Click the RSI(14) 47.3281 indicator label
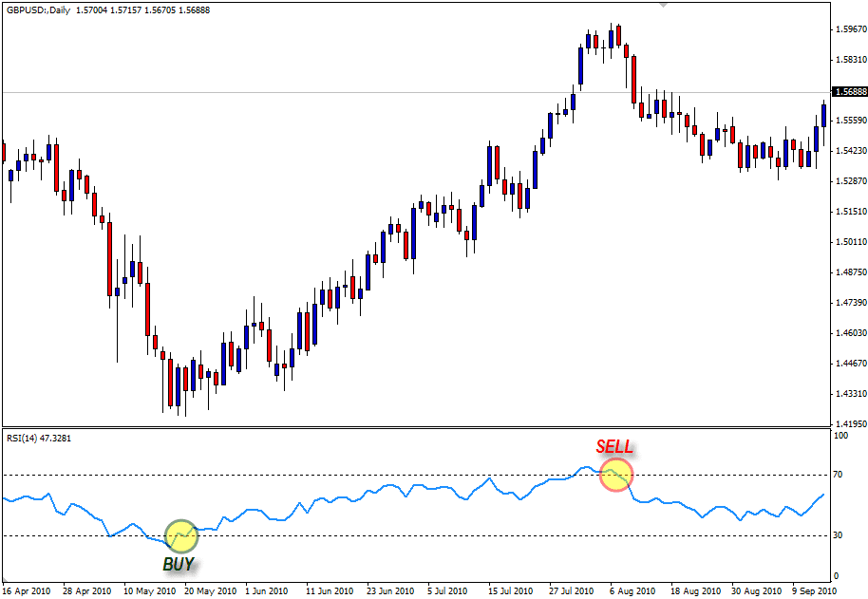This screenshot has width=868, height=599. coord(38,438)
